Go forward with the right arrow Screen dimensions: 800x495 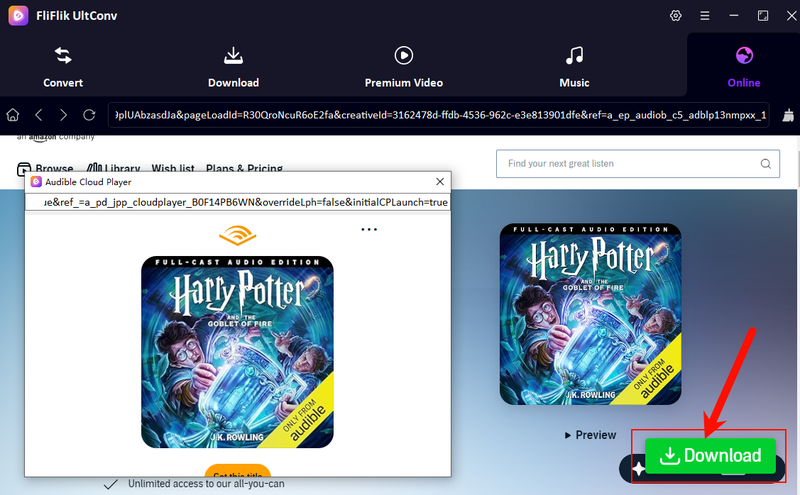[x=63, y=115]
